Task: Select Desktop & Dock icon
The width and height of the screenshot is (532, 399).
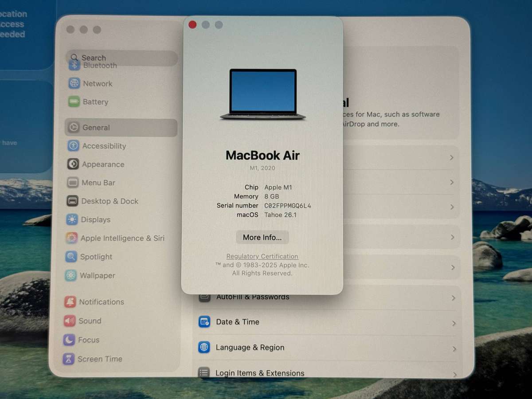Action: click(73, 201)
